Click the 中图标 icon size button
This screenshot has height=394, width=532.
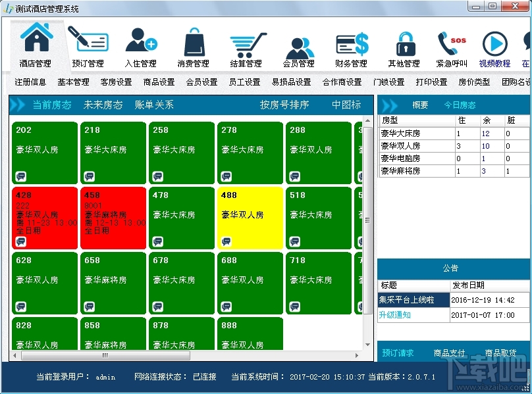tap(346, 105)
